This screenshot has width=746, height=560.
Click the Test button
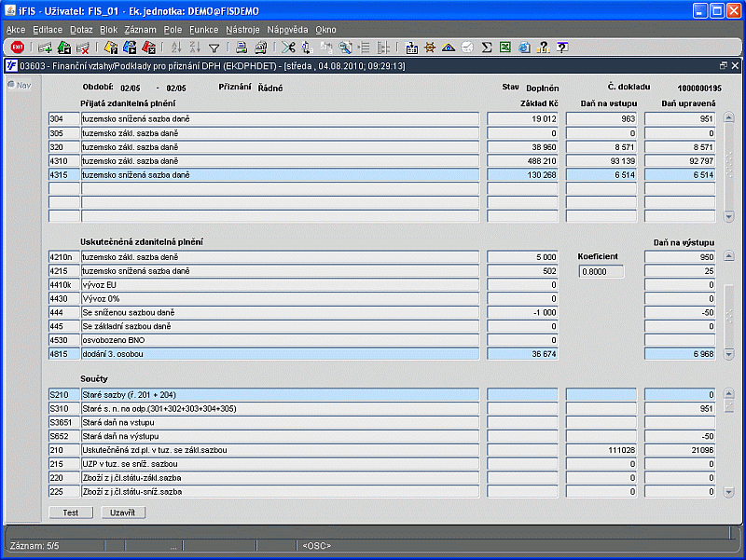(71, 512)
